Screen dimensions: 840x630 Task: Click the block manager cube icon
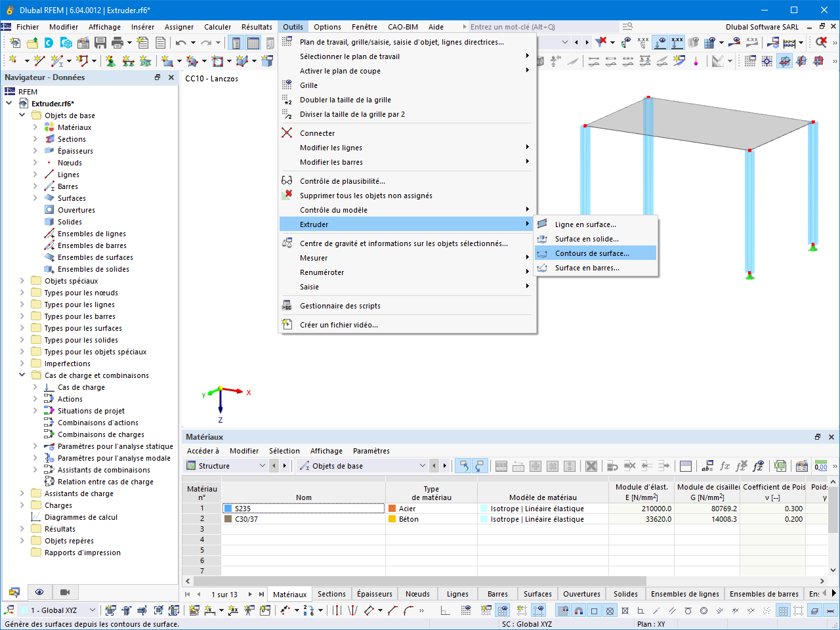pos(66,43)
